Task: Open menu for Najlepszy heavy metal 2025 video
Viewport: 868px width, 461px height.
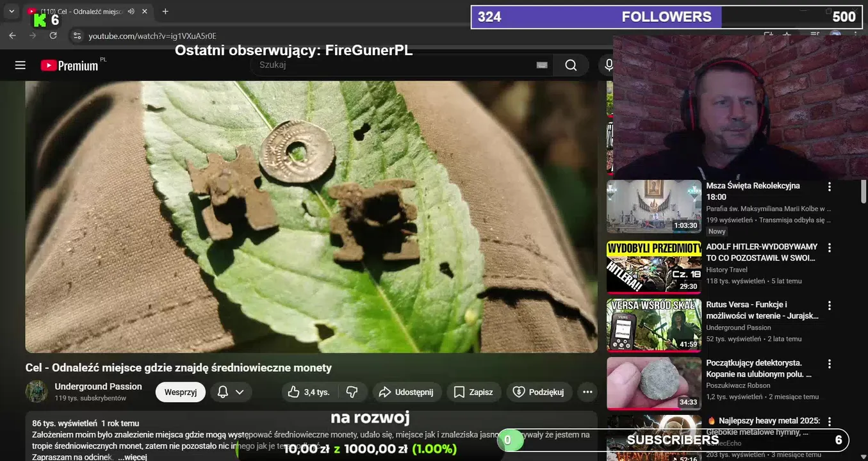Action: (x=830, y=422)
